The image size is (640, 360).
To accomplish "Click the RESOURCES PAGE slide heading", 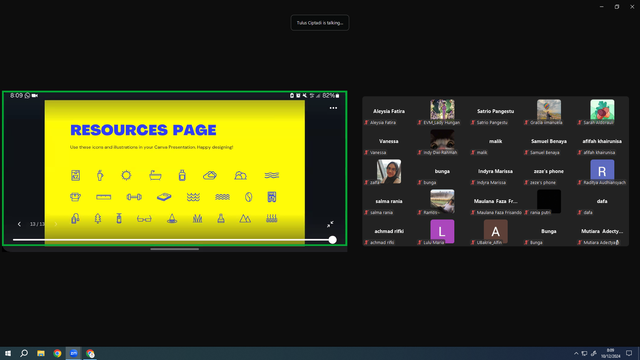I will [x=143, y=130].
